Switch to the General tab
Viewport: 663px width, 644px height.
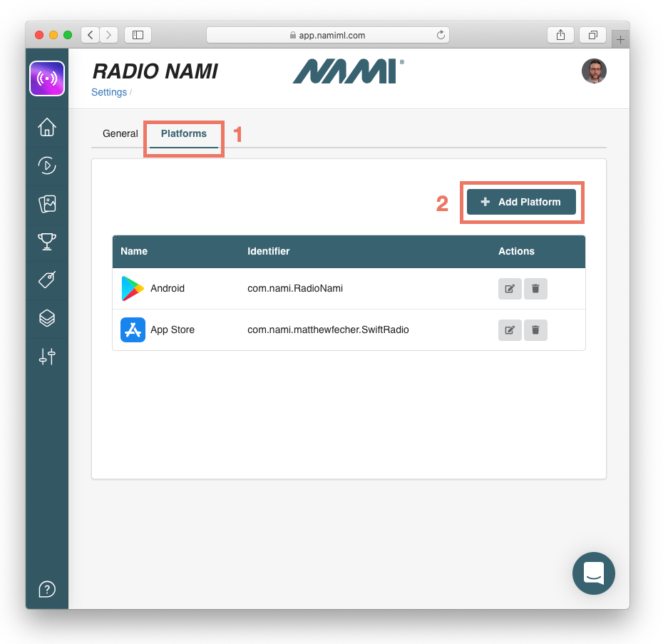pyautogui.click(x=120, y=133)
